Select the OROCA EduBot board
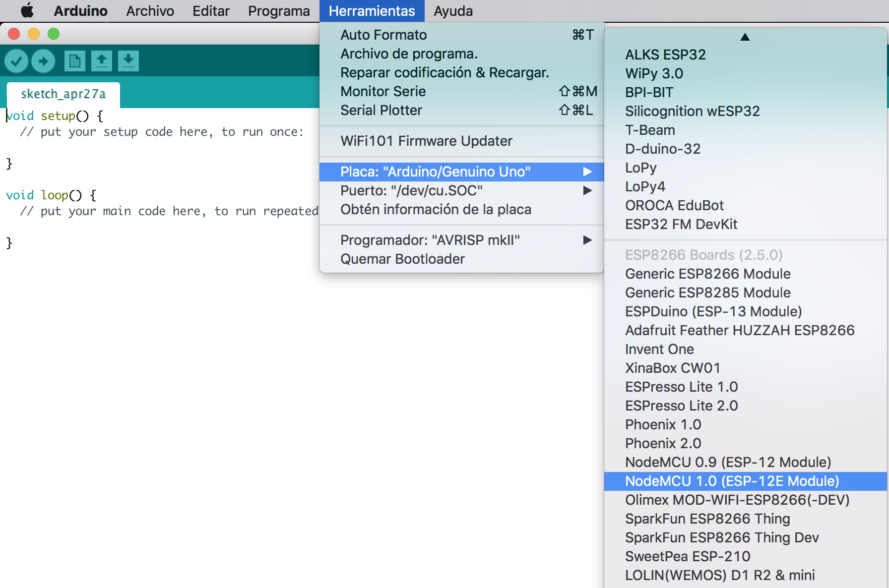 (x=746, y=205)
